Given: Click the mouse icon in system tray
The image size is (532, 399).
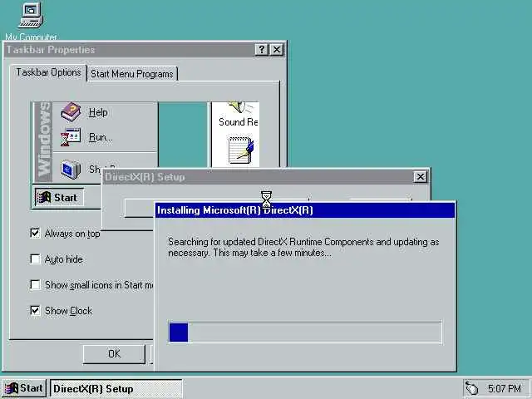Looking at the screenshot, I should point(471,388).
